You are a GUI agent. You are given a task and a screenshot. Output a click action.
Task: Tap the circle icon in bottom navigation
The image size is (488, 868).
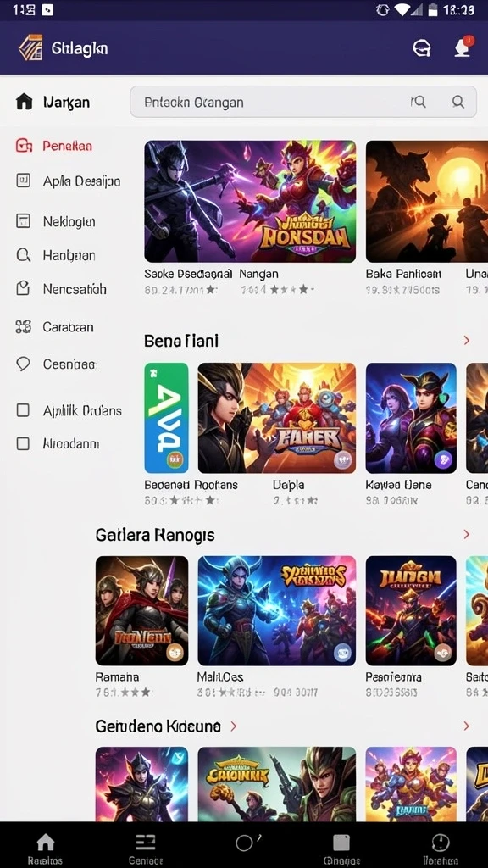[x=245, y=843]
